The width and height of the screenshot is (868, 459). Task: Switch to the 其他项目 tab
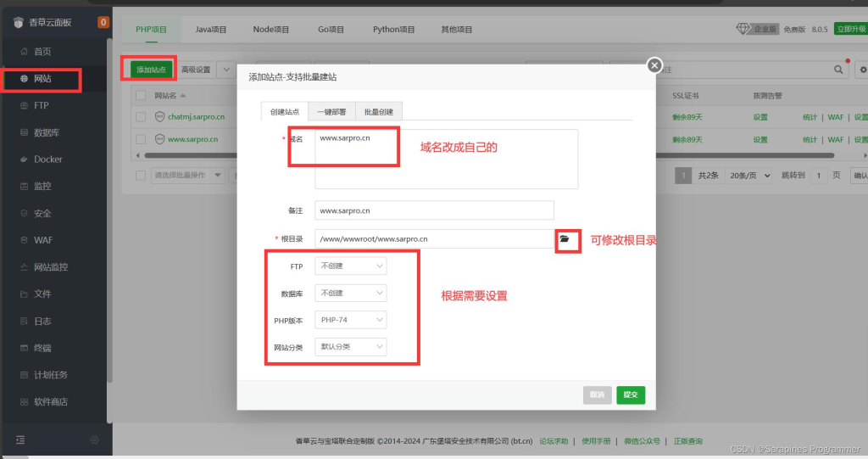click(457, 30)
